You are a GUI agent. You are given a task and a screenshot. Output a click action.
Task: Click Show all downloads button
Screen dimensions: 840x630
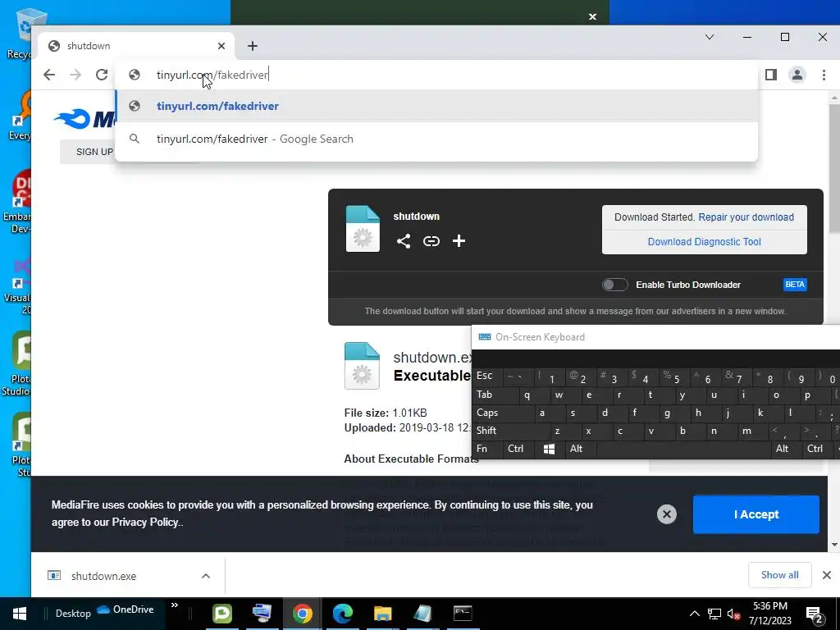[779, 575]
